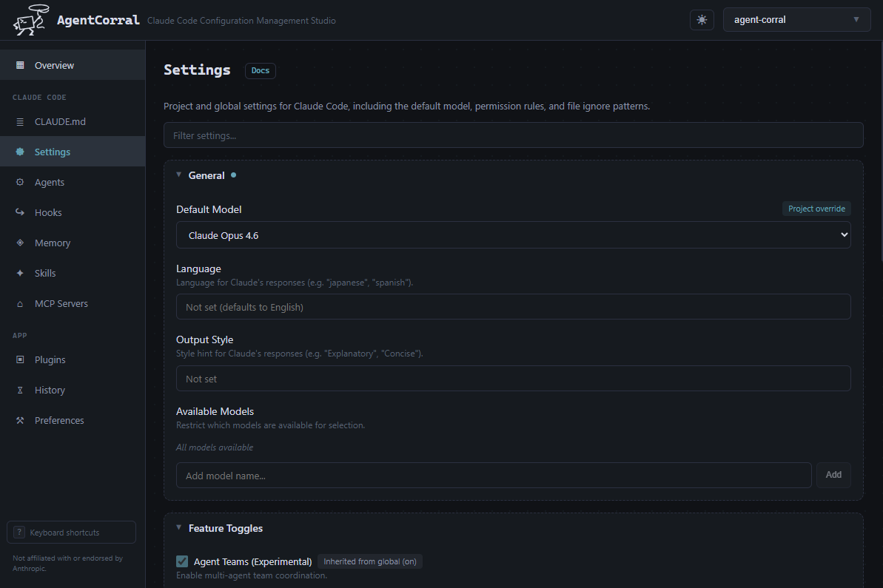The height and width of the screenshot is (588, 883).
Task: Click the Hooks arrow icon
Action: click(20, 213)
